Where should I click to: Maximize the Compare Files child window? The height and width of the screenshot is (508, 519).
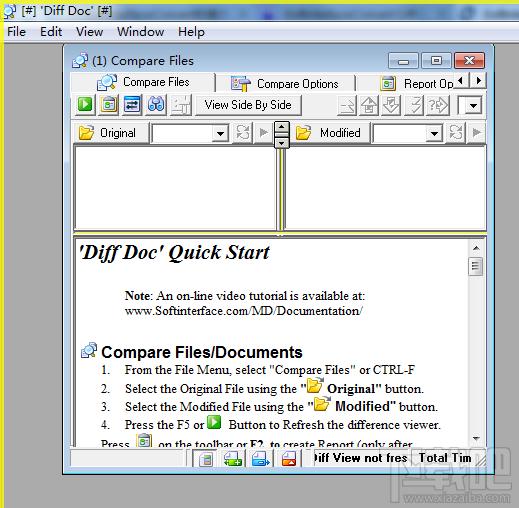click(436, 61)
